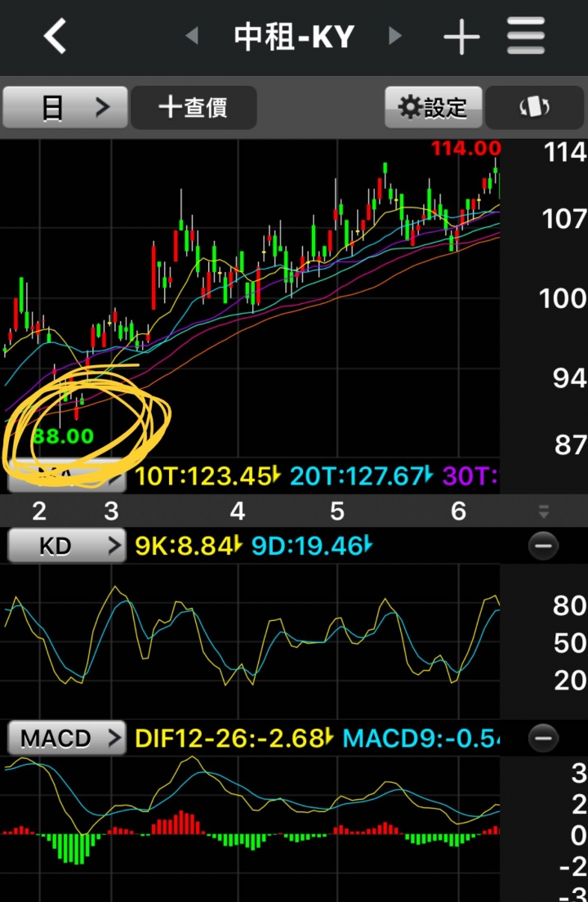Tap the MACD9 value label

pos(421,738)
